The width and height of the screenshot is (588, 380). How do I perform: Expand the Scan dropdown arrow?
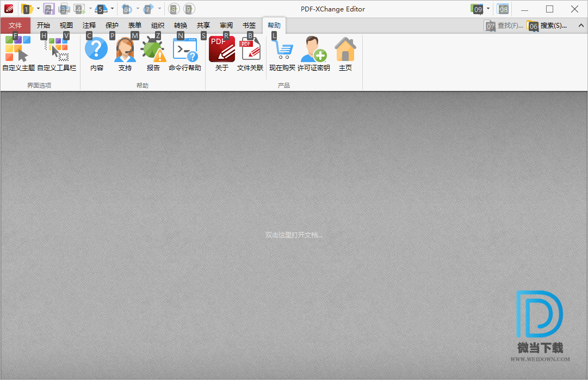point(112,9)
